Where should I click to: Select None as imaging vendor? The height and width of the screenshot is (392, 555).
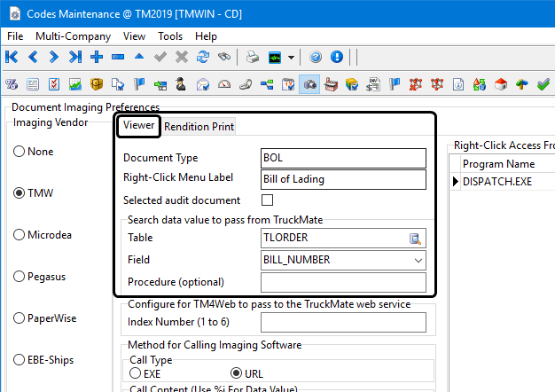coord(20,152)
